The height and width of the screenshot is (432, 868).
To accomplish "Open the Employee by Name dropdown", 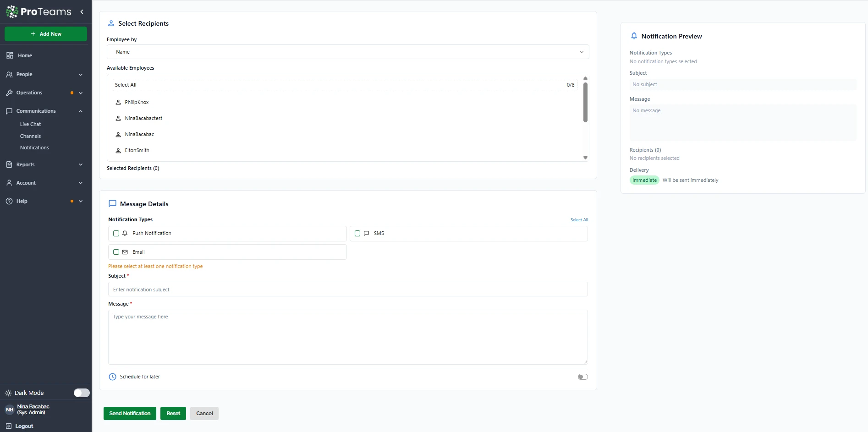I will pyautogui.click(x=347, y=52).
